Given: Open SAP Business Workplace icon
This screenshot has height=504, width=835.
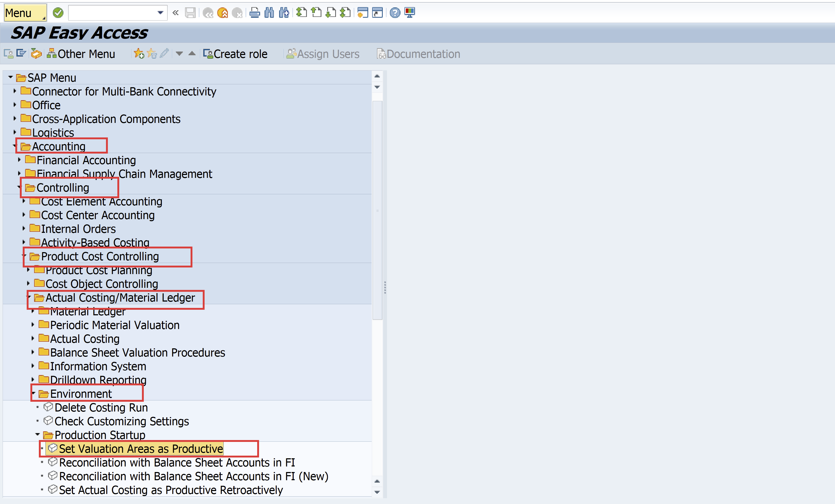Looking at the screenshot, I should 36,54.
